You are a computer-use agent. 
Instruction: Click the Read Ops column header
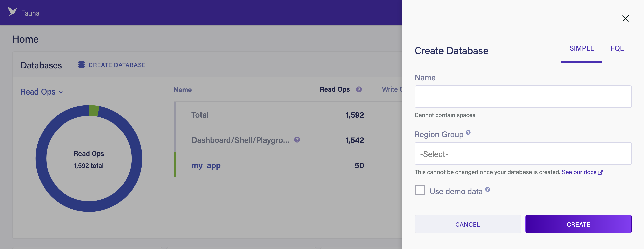point(335,89)
